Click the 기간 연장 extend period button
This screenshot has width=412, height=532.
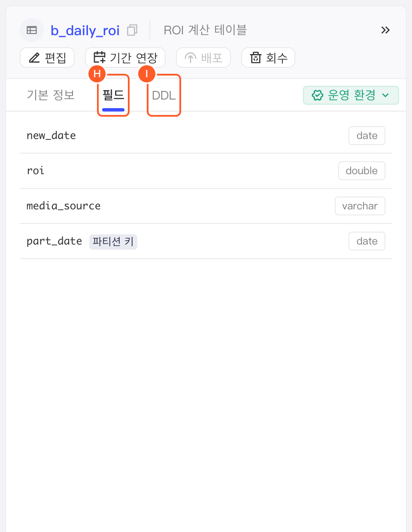click(125, 57)
